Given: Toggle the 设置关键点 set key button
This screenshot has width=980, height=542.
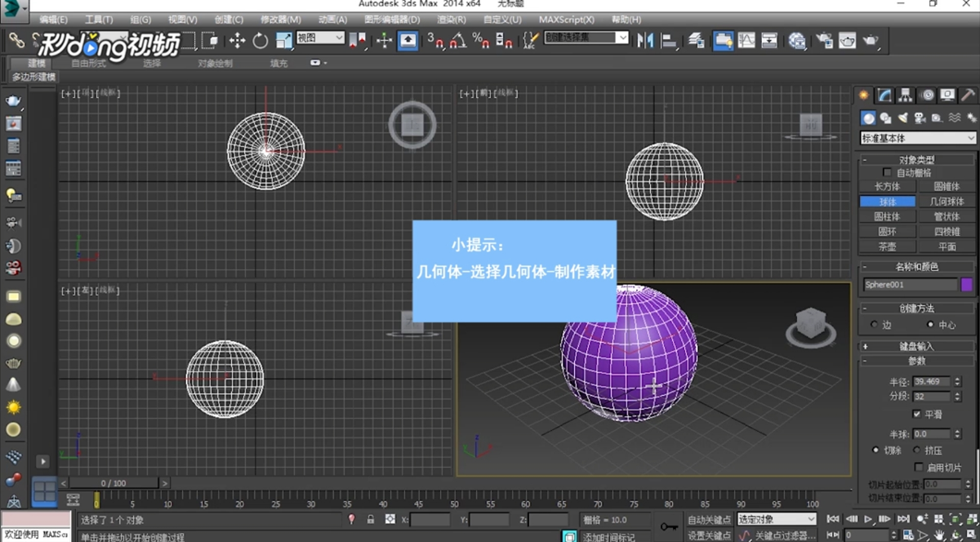Looking at the screenshot, I should (709, 535).
